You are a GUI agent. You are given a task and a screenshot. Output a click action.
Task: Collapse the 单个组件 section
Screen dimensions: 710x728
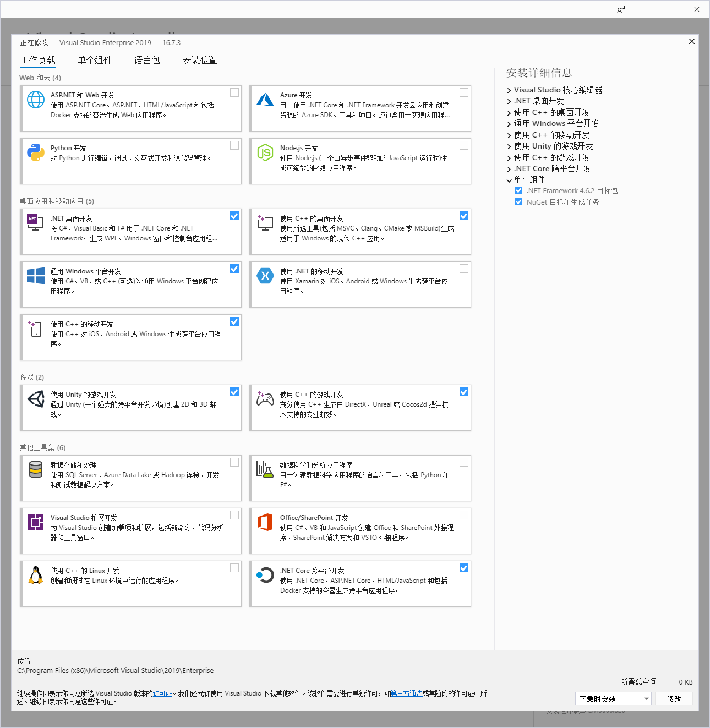509,180
